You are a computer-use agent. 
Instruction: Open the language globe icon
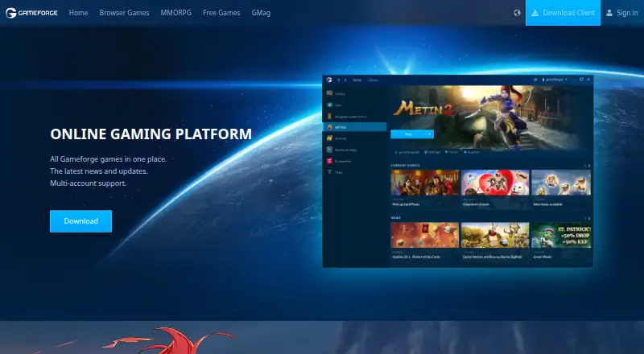pyautogui.click(x=517, y=13)
